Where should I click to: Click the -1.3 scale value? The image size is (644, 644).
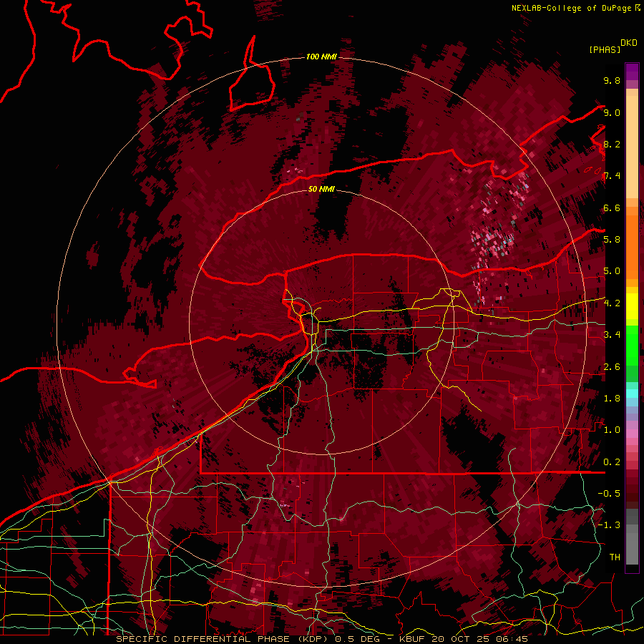pos(609,525)
